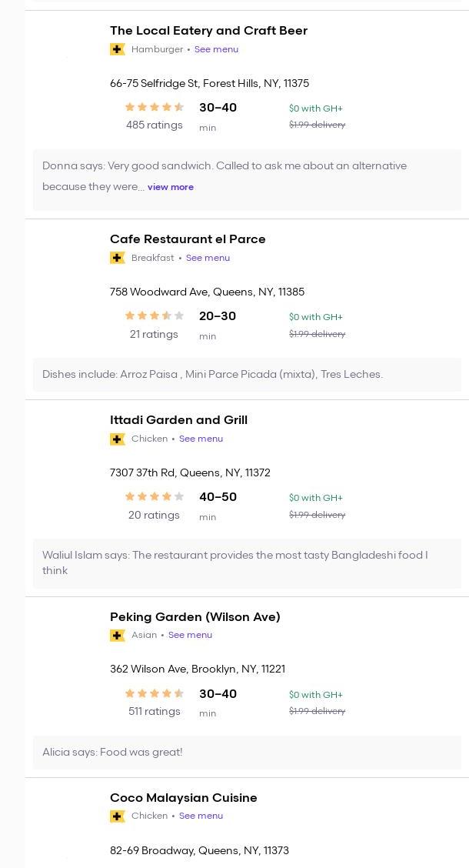Image resolution: width=469 pixels, height=868 pixels.
Task: Open Ittadi Garden and Grill restaurant title
Action: click(178, 420)
